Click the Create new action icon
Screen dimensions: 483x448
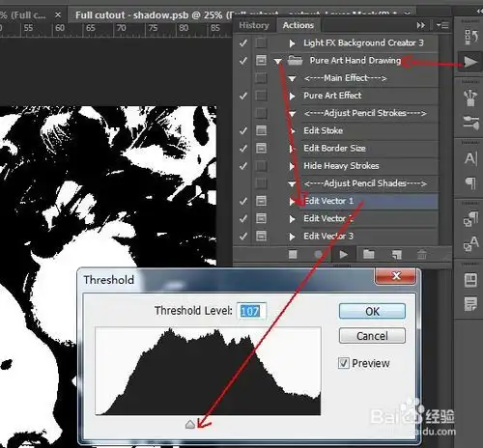point(397,255)
